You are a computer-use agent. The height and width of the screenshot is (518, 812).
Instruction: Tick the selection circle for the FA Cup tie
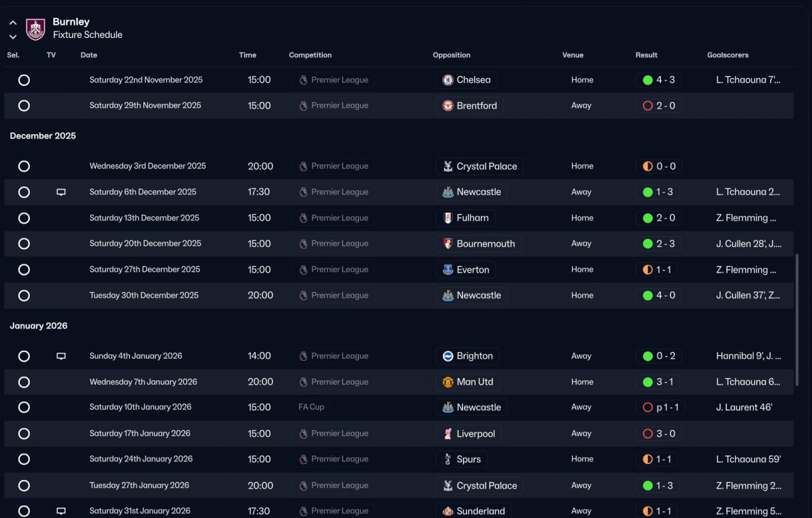24,408
